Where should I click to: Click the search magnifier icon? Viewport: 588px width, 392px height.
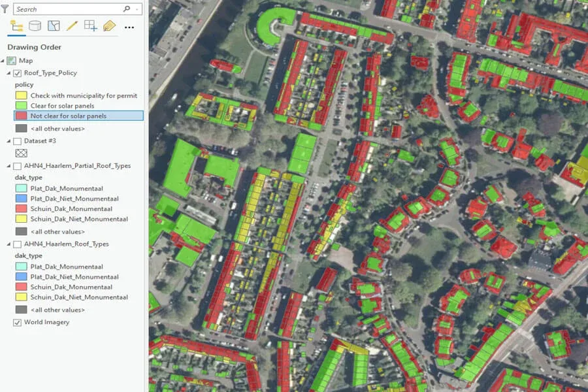tap(127, 9)
